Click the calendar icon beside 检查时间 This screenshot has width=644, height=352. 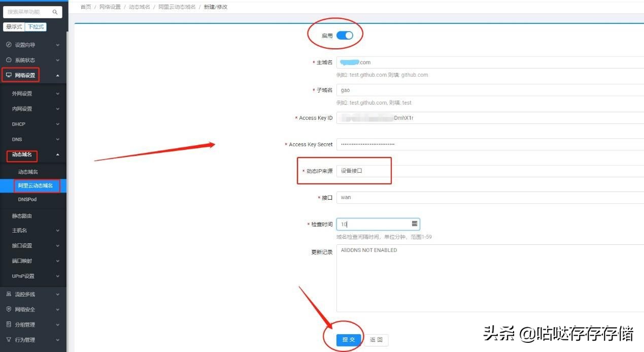pyautogui.click(x=414, y=224)
